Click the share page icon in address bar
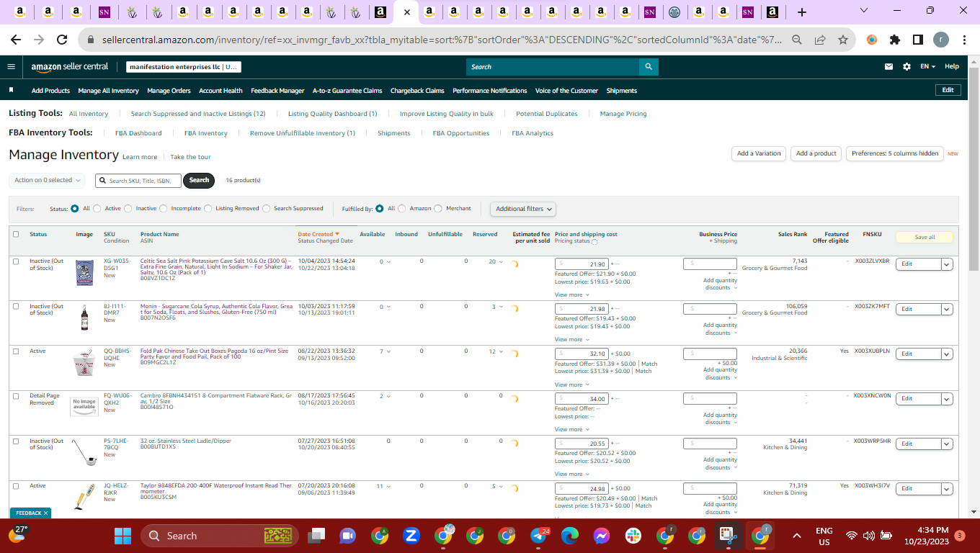Viewport: 980px width, 553px height. click(x=820, y=40)
